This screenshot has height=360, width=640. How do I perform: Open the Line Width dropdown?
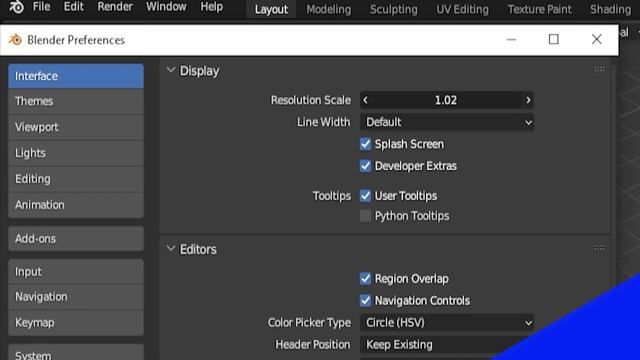click(447, 122)
